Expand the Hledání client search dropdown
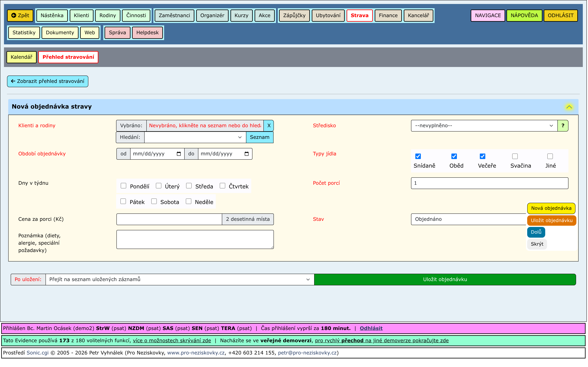The image size is (588, 367). [x=195, y=137]
